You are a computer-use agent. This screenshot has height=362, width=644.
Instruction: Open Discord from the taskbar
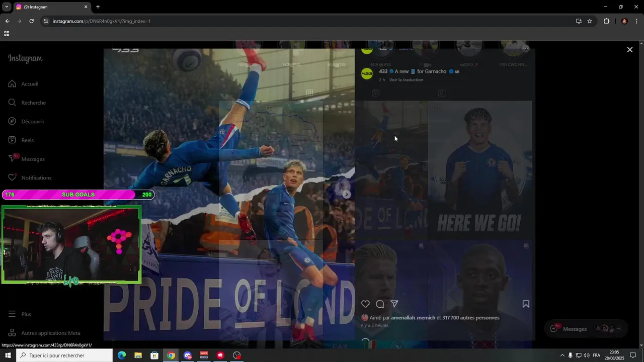tap(188, 355)
